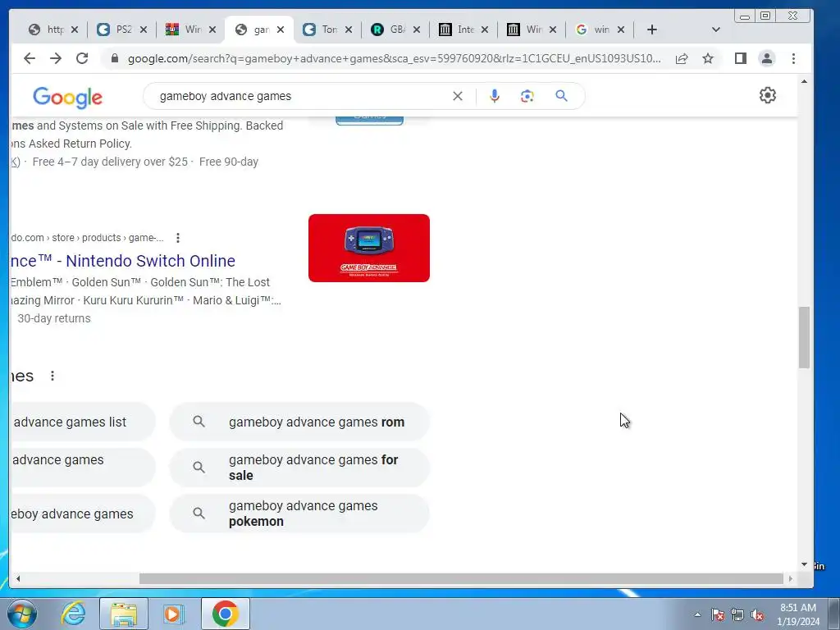Search by voice microphone icon
The image size is (840, 630).
[495, 96]
